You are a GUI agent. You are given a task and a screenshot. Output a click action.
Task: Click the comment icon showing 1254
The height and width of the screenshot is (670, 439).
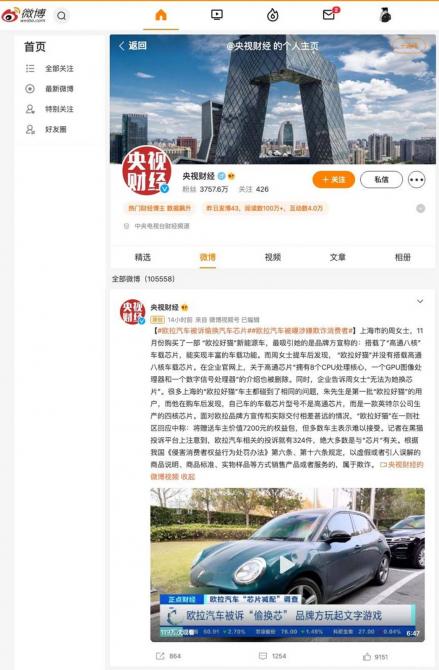tap(263, 656)
